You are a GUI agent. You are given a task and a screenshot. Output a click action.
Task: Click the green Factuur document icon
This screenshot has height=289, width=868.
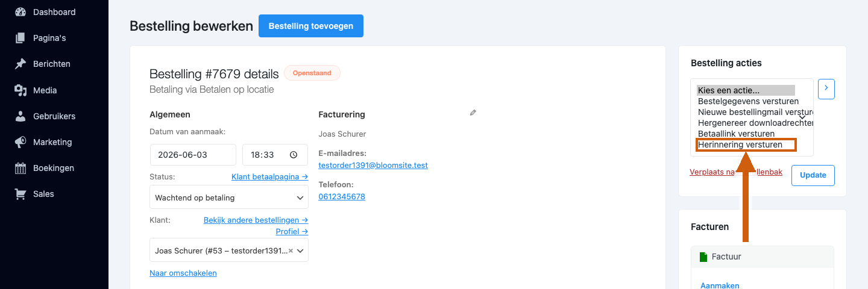point(703,257)
